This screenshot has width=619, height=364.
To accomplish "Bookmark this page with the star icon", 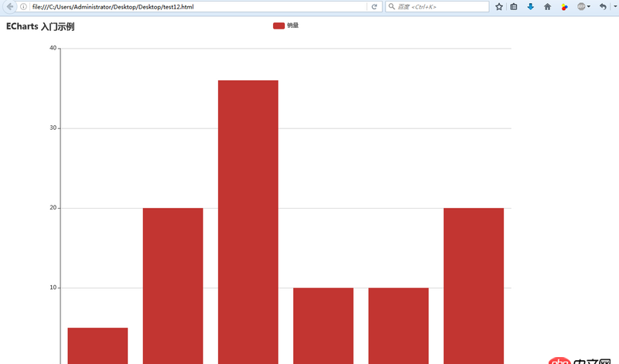I will pyautogui.click(x=499, y=7).
